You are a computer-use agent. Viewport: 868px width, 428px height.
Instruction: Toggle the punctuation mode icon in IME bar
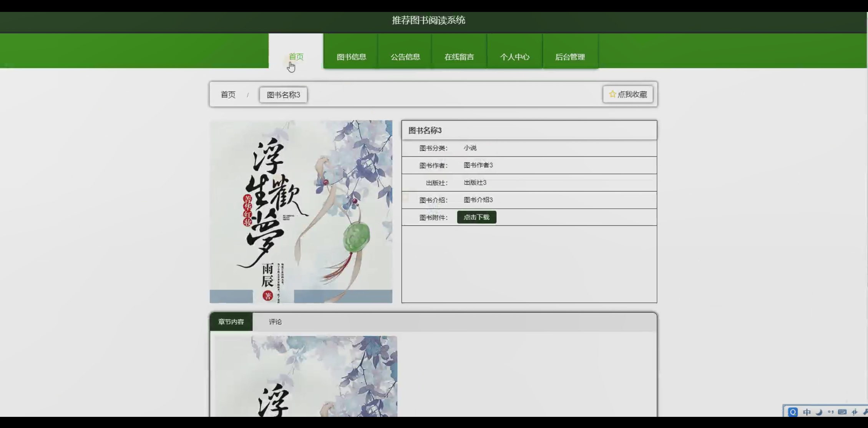click(831, 412)
